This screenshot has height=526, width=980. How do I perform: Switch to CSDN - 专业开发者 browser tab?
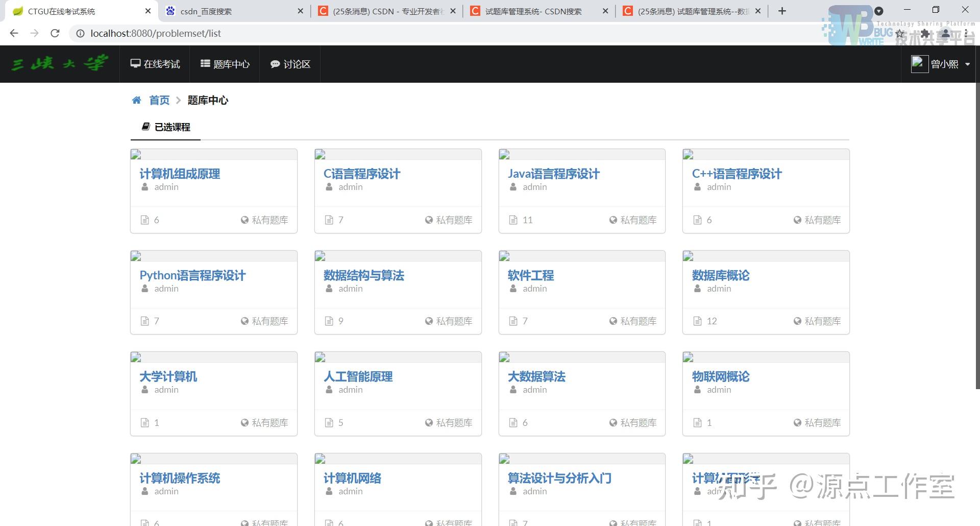(387, 11)
